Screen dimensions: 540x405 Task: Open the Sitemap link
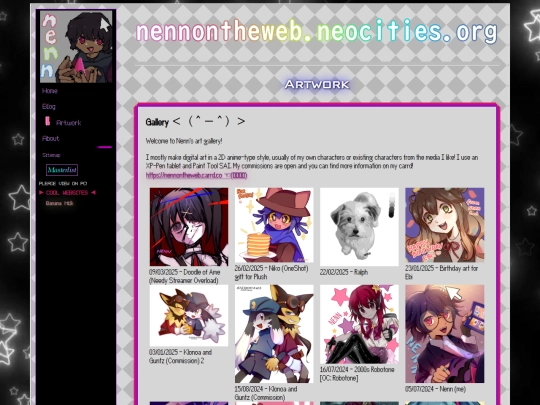[x=51, y=155]
